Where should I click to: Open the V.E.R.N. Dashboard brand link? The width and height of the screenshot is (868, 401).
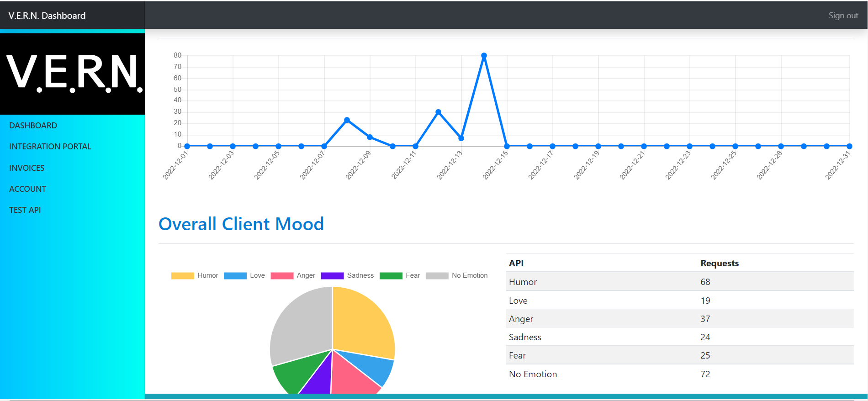pyautogui.click(x=47, y=16)
